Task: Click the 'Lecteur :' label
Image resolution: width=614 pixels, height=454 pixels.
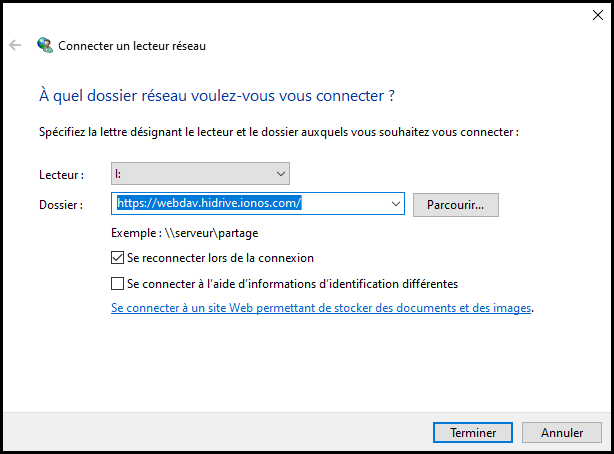Action: pos(61,175)
